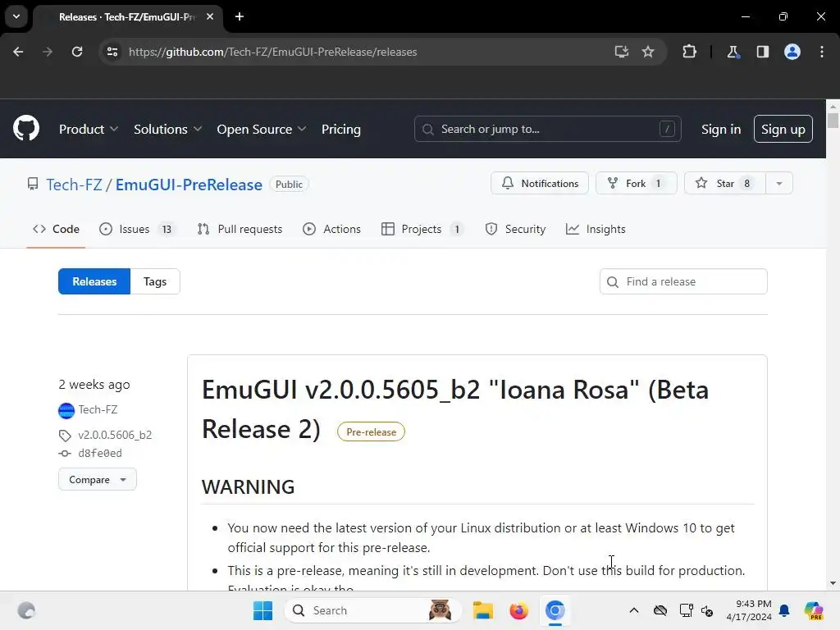
Task: Click the Notifications button
Action: (540, 183)
